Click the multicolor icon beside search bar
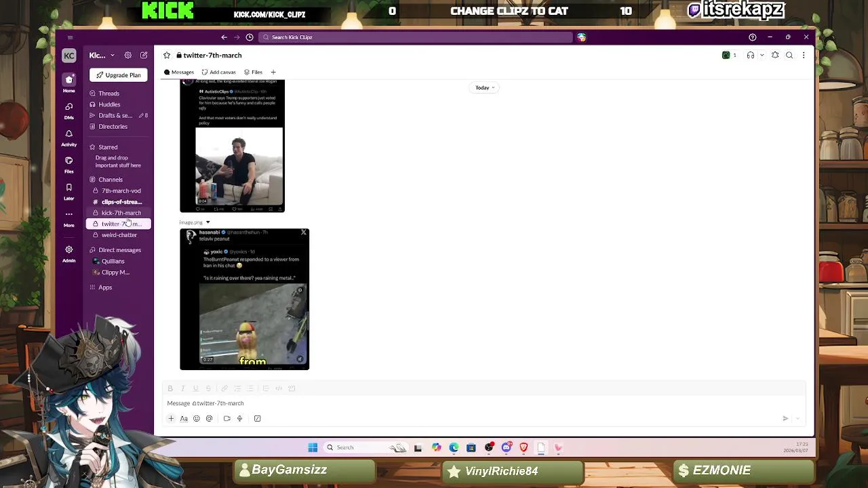 point(581,37)
